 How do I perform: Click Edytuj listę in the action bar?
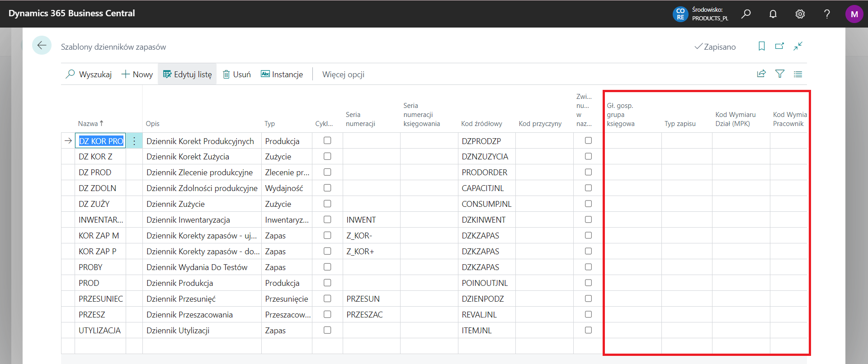click(187, 75)
